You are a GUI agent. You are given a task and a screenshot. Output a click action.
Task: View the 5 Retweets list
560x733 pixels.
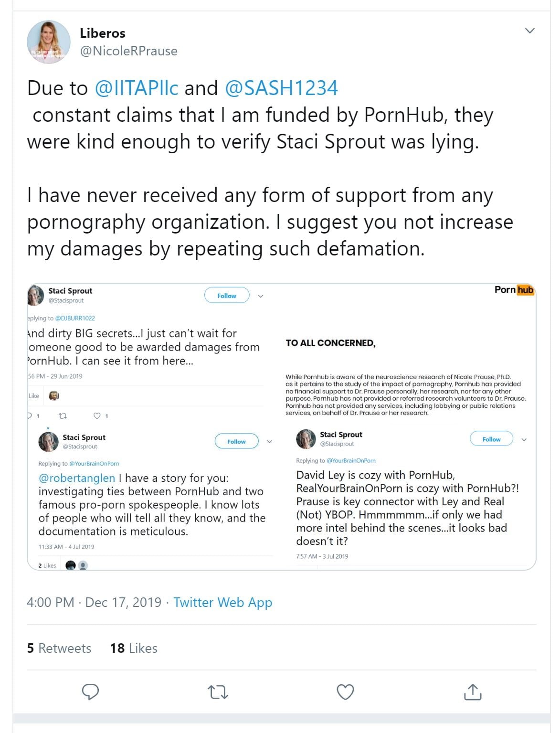click(x=59, y=648)
